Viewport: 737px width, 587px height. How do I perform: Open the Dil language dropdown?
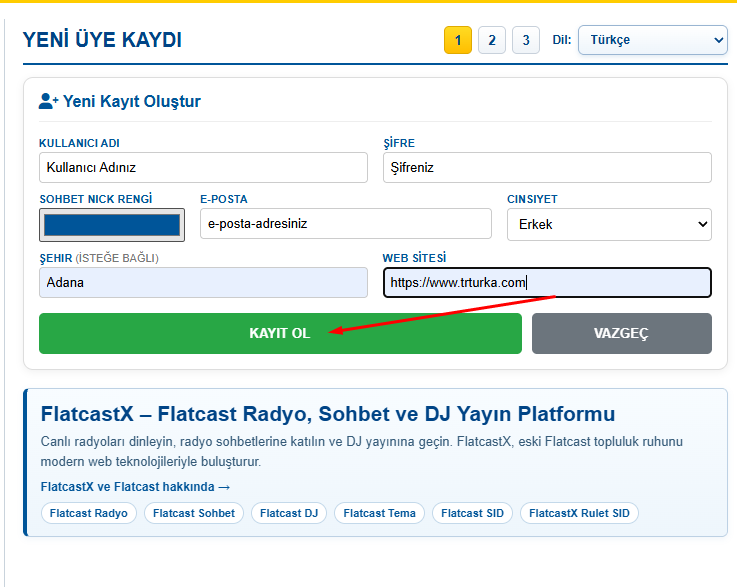click(x=652, y=40)
